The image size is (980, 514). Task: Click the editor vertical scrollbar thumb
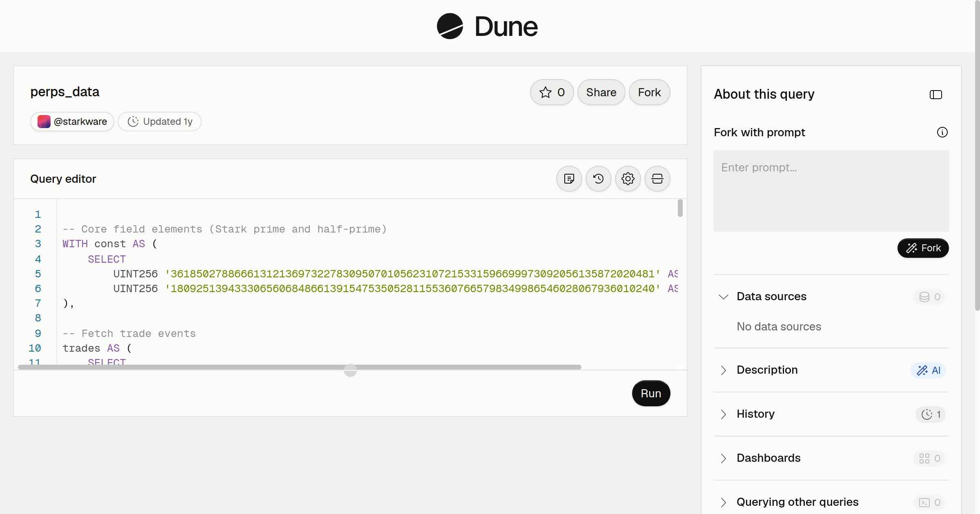(680, 208)
